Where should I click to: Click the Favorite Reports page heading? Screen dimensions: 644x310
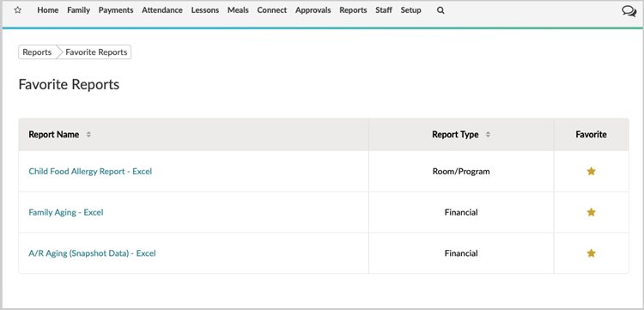[x=69, y=84]
